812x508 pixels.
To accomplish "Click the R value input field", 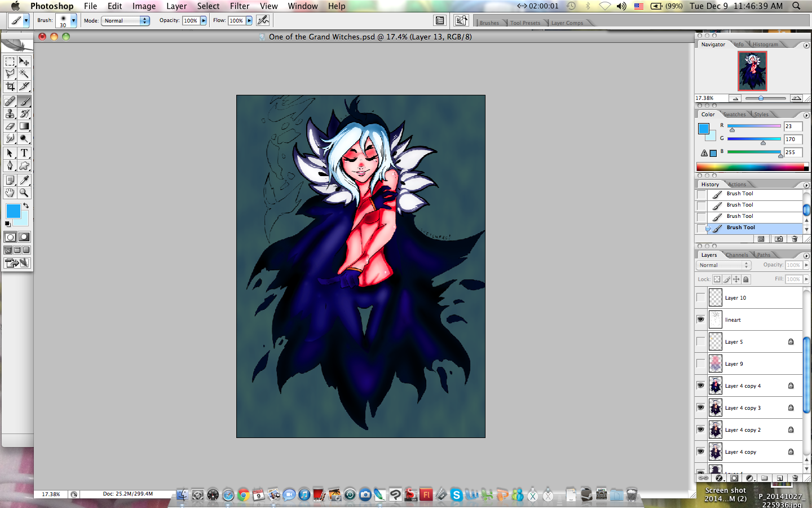I will pyautogui.click(x=793, y=126).
